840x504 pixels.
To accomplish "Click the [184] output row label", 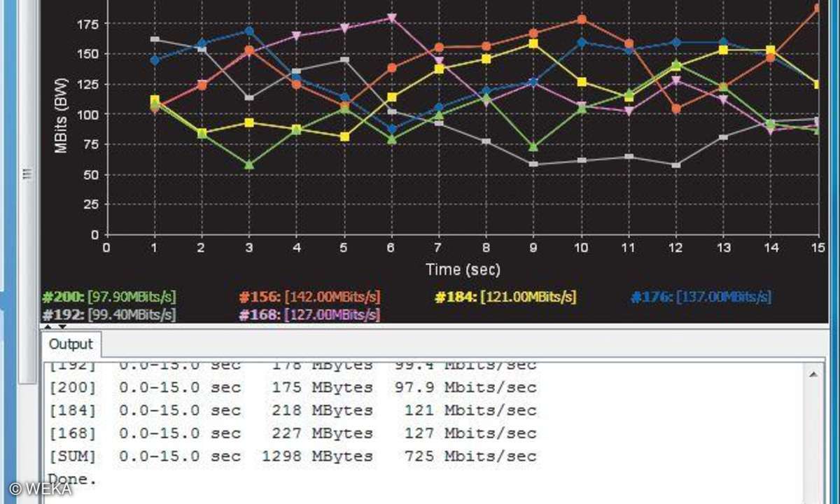I will [x=72, y=410].
